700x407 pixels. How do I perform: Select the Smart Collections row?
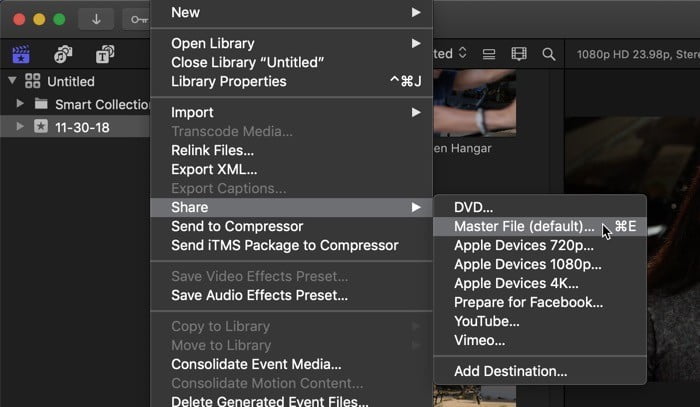(75, 104)
